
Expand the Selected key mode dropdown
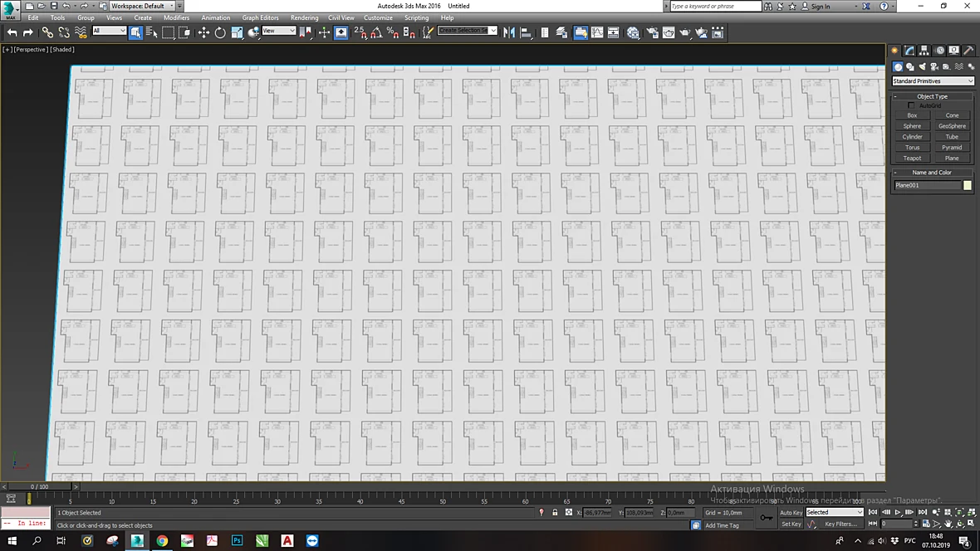(x=835, y=512)
